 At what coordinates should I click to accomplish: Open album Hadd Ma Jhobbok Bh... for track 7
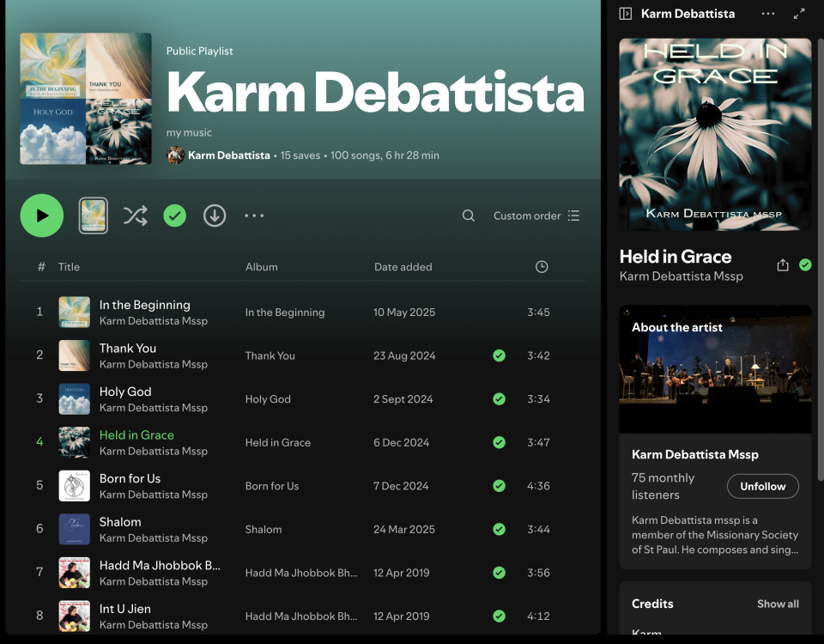tap(301, 573)
